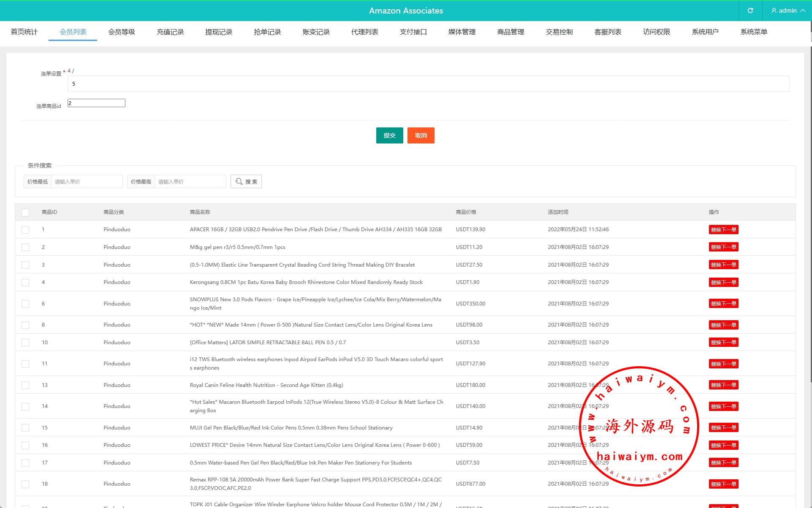Open the 系统菜单 tab
812x508 pixels.
click(754, 32)
